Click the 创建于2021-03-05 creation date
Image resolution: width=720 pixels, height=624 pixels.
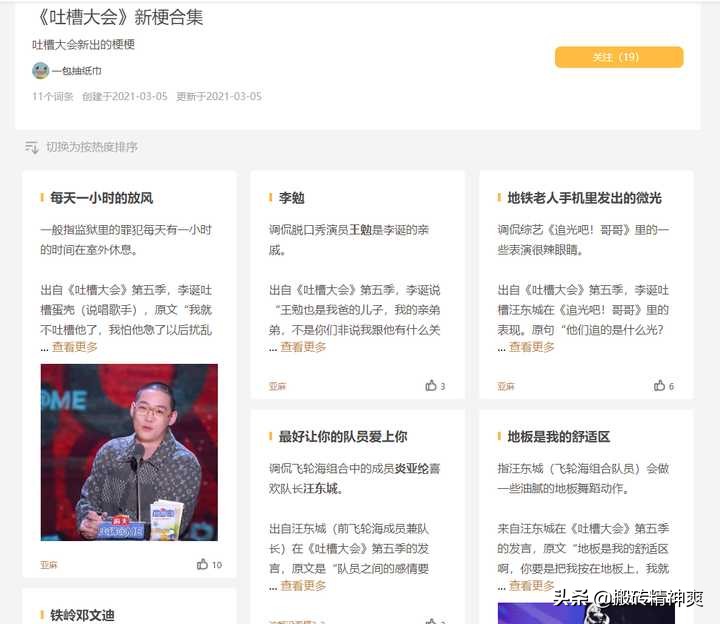pyautogui.click(x=124, y=96)
